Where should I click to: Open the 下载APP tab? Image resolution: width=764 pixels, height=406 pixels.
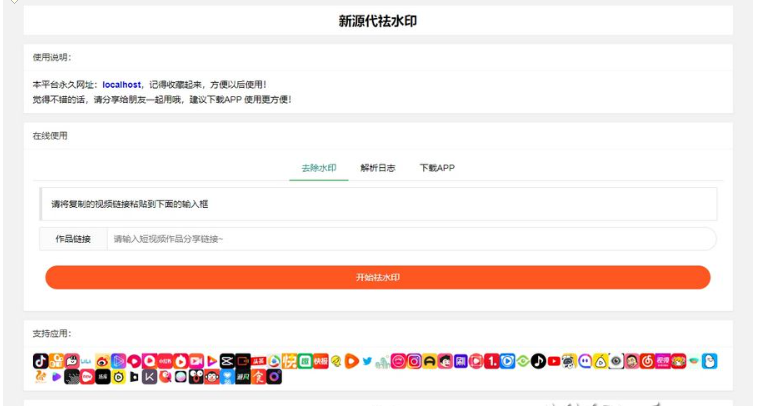point(437,168)
